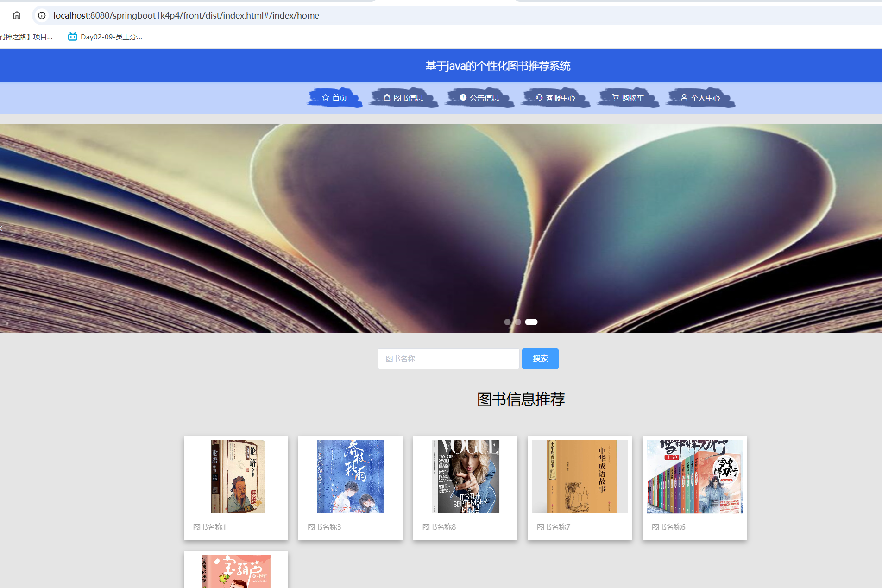Focus the 图书名称 search field
This screenshot has width=882, height=588.
[x=448, y=359]
